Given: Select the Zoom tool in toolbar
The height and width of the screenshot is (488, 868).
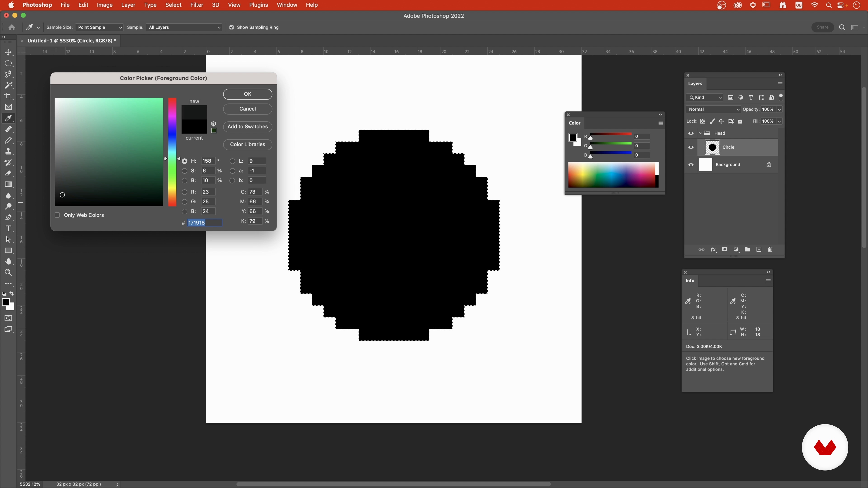Looking at the screenshot, I should [8, 272].
